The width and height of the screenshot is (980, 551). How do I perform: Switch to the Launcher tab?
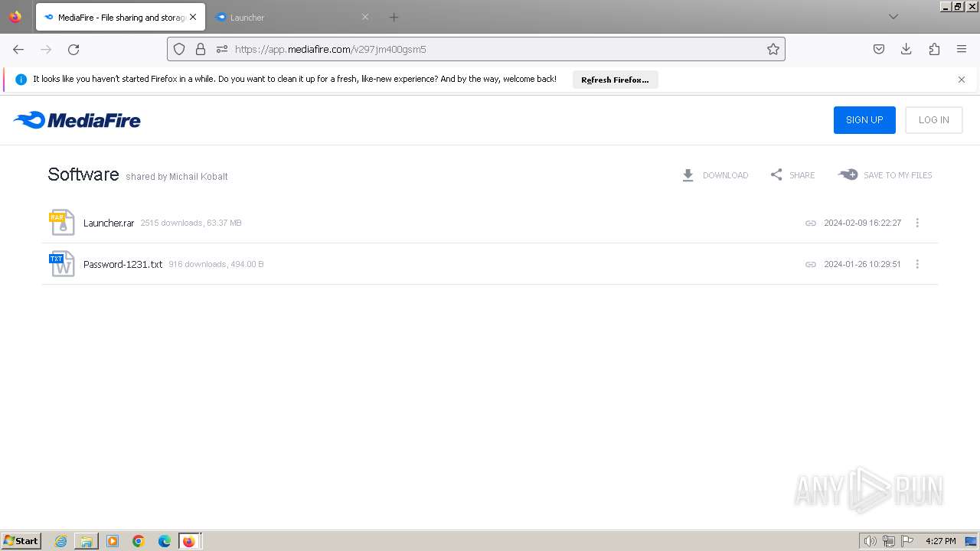tap(291, 17)
